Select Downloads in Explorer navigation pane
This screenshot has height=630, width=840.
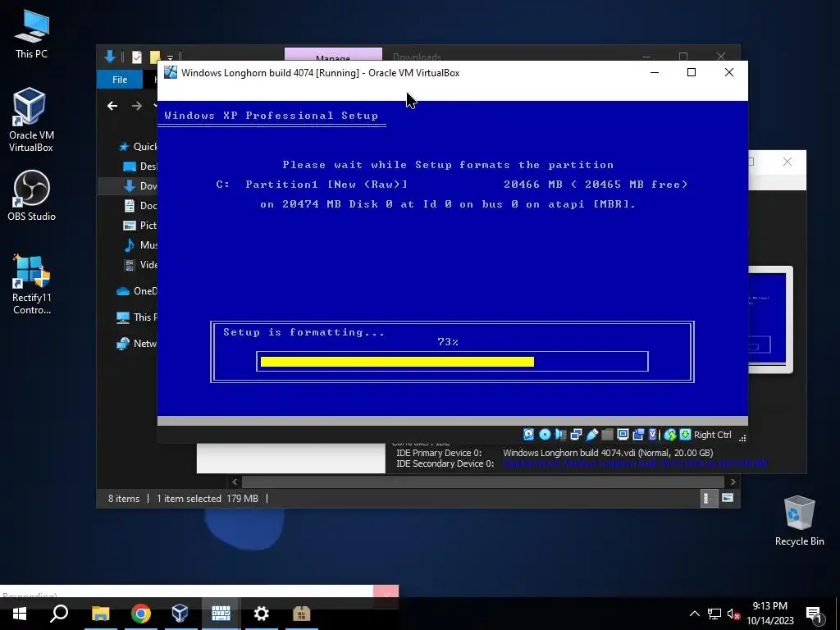coord(139,186)
